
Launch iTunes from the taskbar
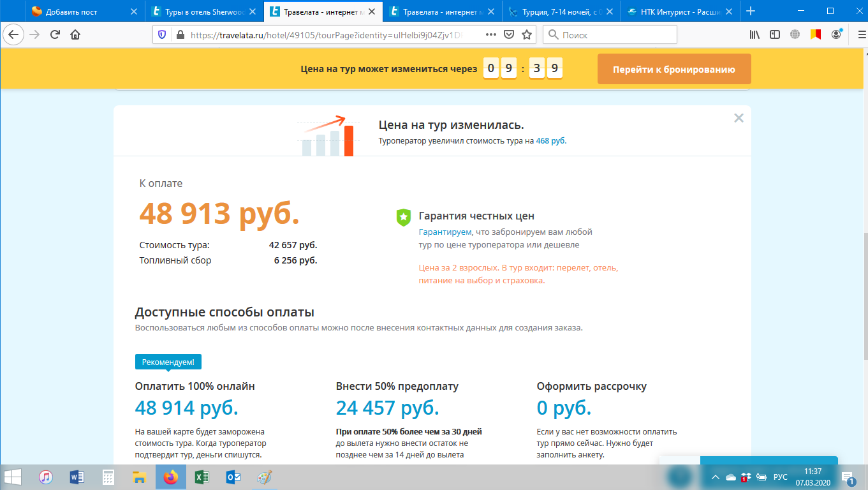pos(46,477)
